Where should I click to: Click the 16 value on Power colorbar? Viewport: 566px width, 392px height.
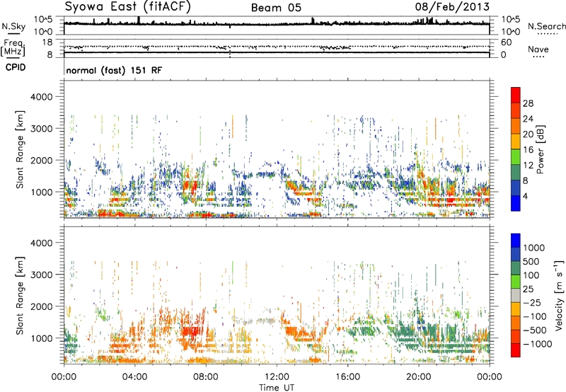[528, 150]
